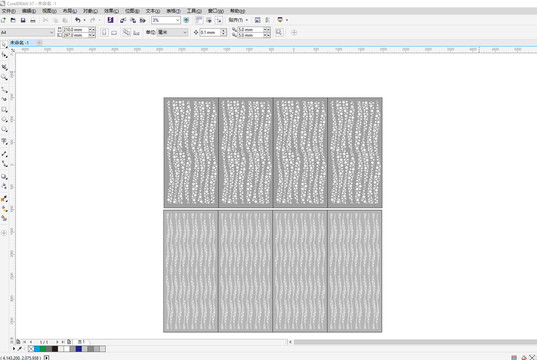Open the Help menu
Image resolution: width=537 pixels, height=360 pixels.
(x=237, y=11)
